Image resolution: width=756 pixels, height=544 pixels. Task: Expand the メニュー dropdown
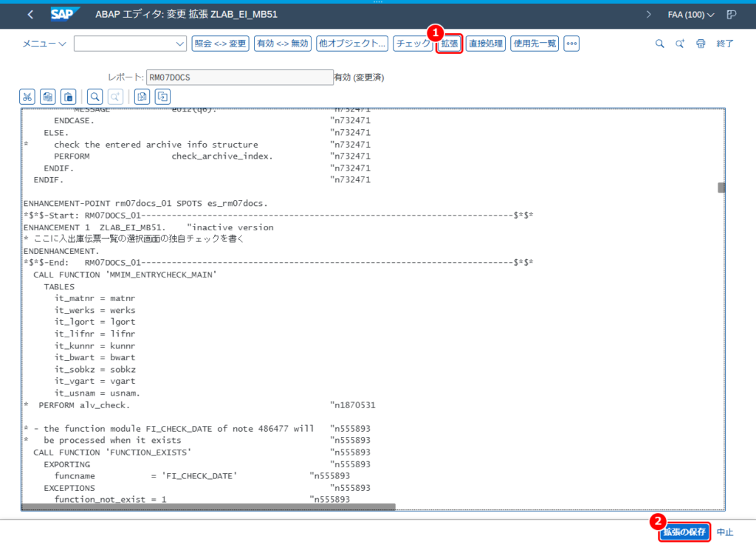[x=44, y=44]
